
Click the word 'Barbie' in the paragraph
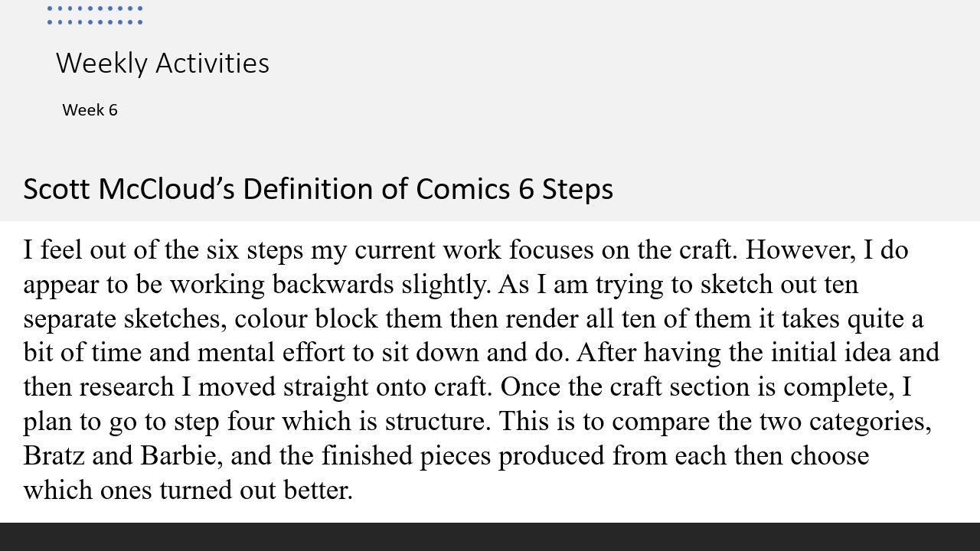[181, 456]
